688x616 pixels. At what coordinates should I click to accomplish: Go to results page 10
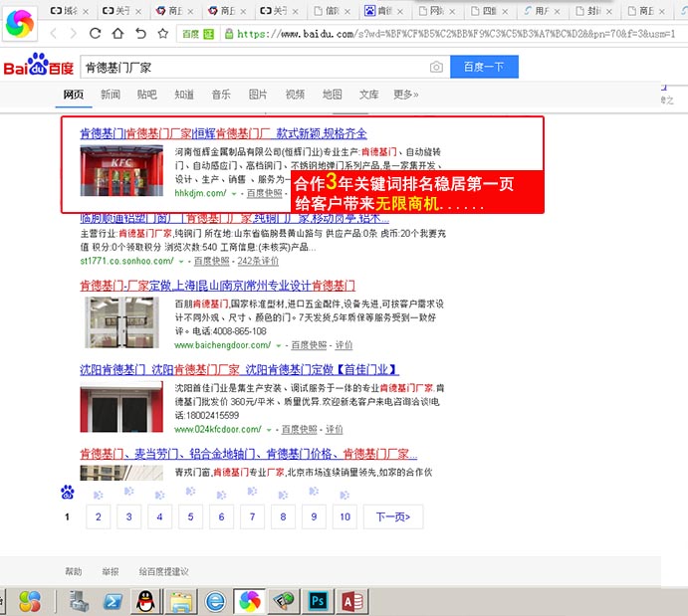[x=344, y=516]
